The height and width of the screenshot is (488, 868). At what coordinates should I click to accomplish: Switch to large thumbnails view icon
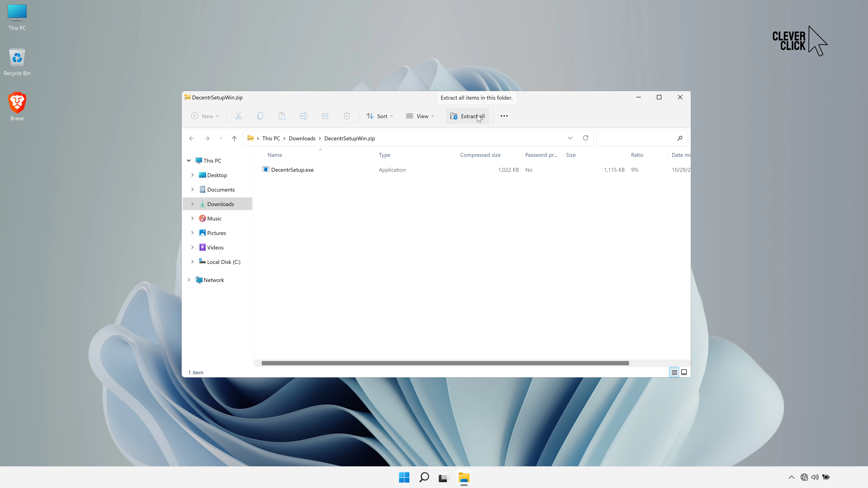pyautogui.click(x=684, y=372)
